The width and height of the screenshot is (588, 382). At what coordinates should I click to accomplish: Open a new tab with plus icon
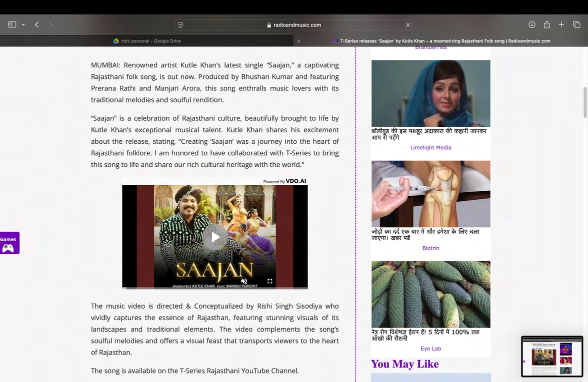coord(561,25)
